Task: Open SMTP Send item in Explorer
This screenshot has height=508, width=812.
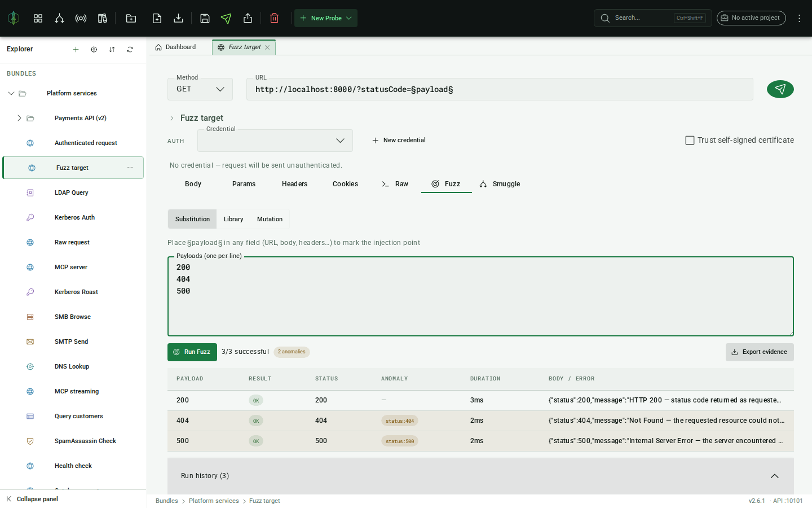Action: point(73,341)
